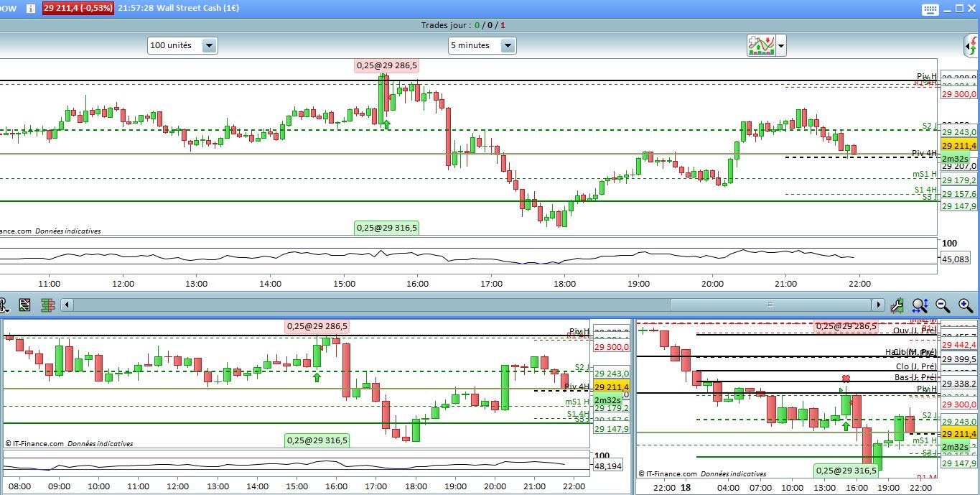This screenshot has width=980, height=495.
Task: Click the indicator value 48,194 in bottom-left chart
Action: [608, 466]
